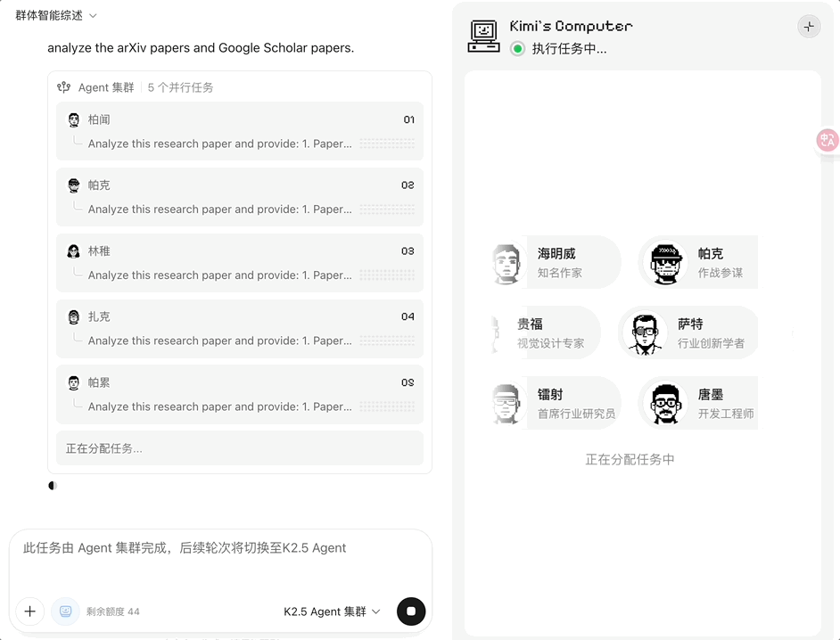
Task: Click the plus attachment icon in input box
Action: pyautogui.click(x=30, y=611)
